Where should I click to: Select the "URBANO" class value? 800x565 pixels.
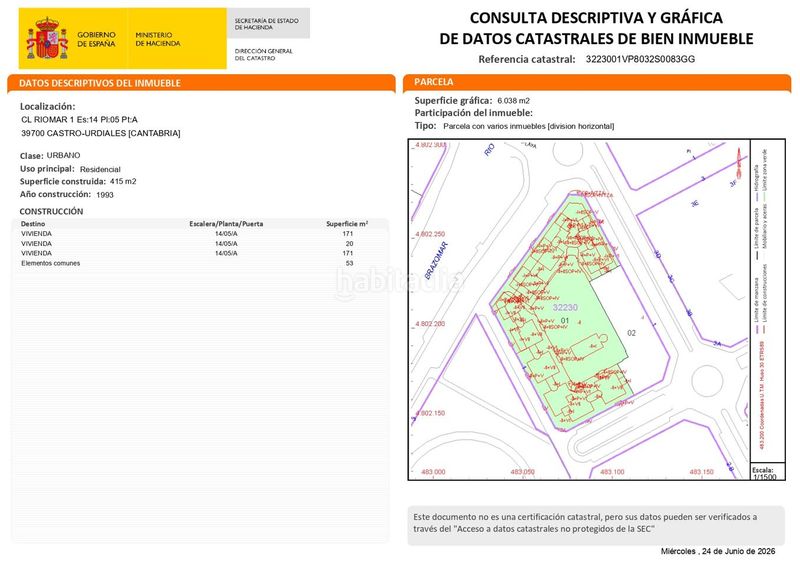click(63, 155)
